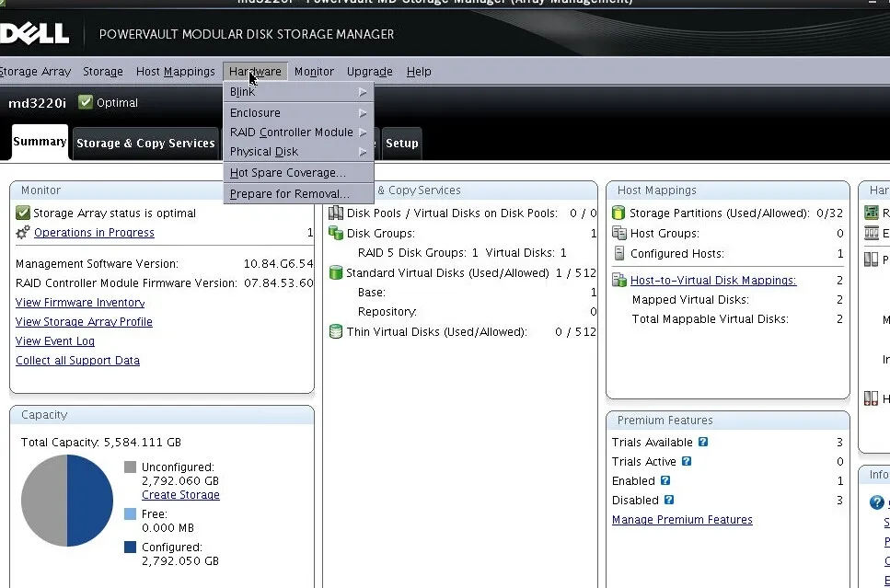
Task: Click the Enabled help icon
Action: point(665,480)
